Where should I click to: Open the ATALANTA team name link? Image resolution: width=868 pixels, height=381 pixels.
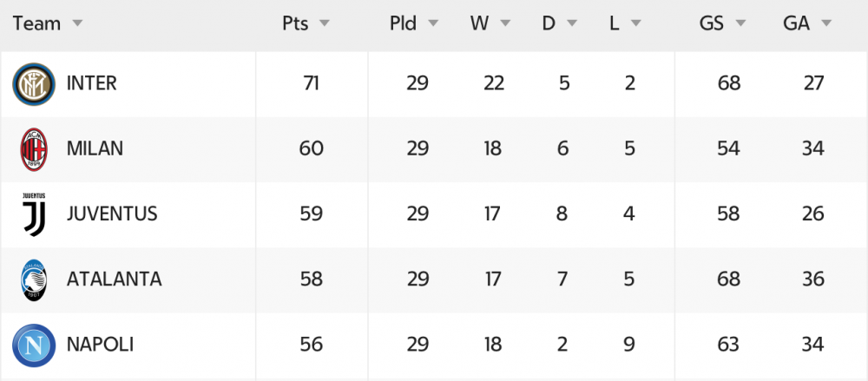tap(114, 279)
